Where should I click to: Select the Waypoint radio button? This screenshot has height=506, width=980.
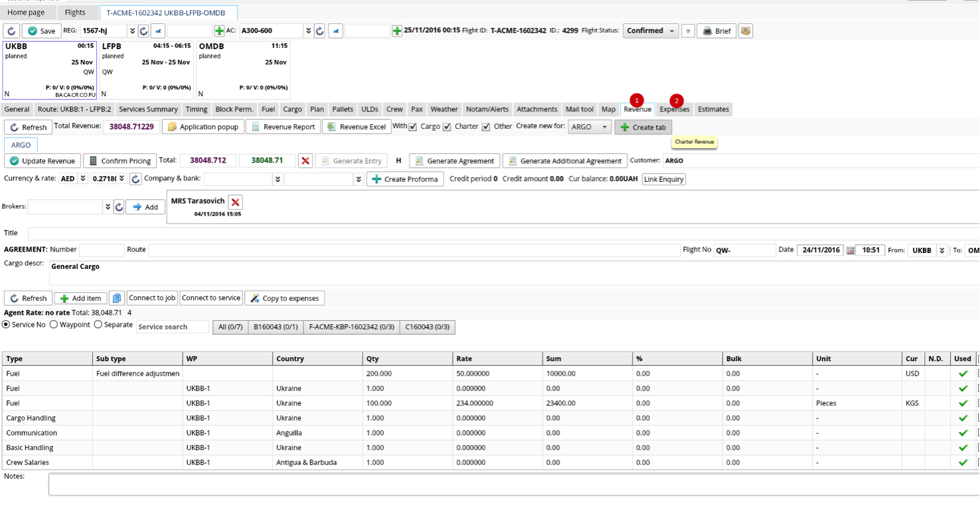pos(54,325)
